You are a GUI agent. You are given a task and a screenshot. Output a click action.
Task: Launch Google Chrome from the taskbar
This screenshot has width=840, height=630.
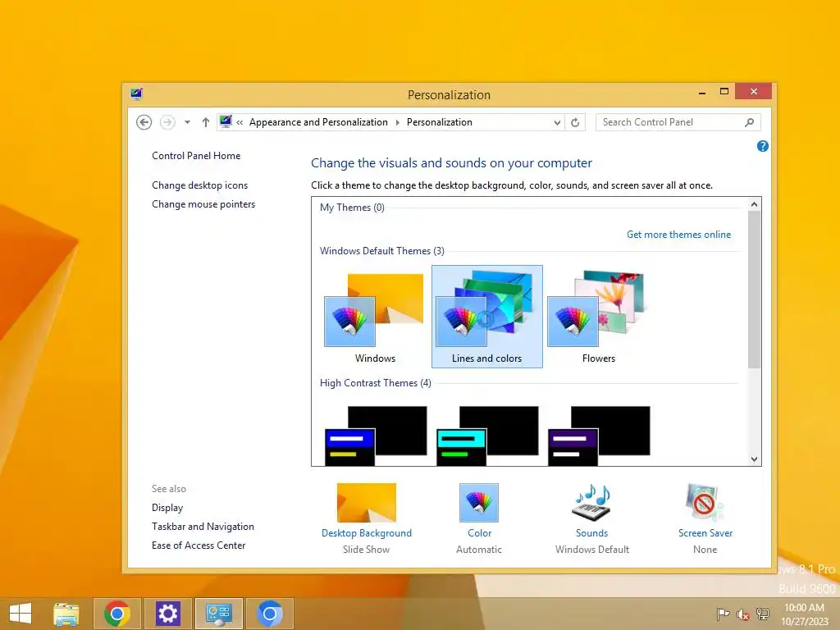coord(116,614)
